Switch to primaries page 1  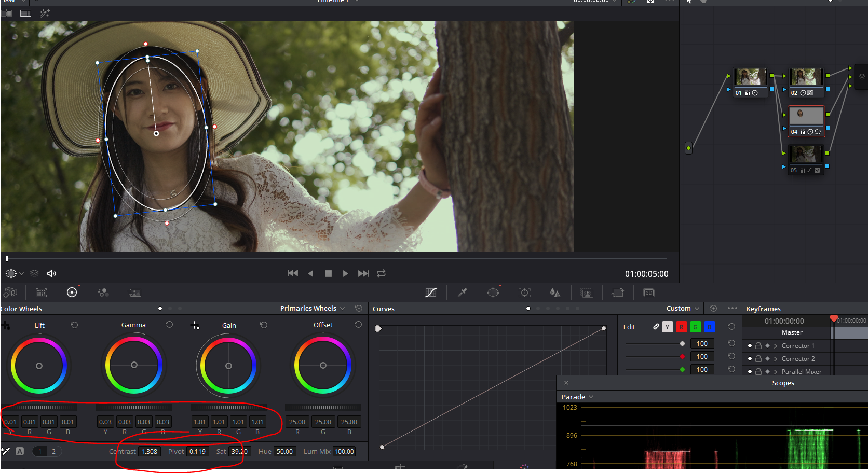[x=40, y=451]
